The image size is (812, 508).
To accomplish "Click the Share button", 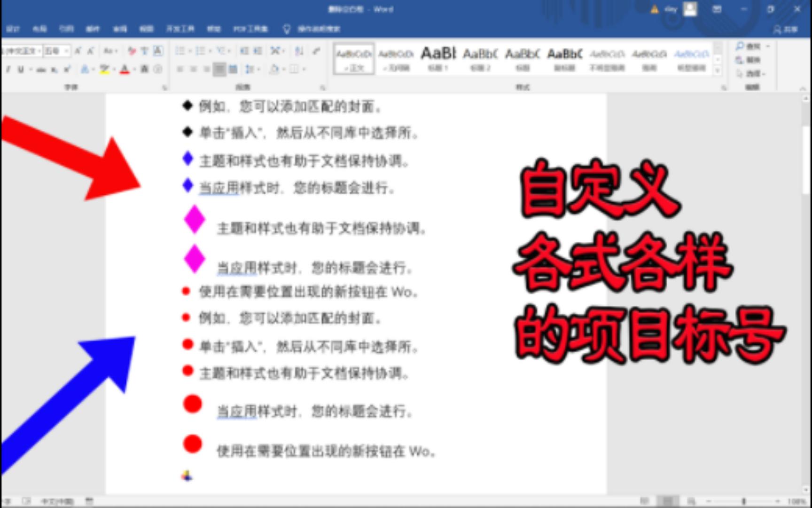I will (786, 29).
